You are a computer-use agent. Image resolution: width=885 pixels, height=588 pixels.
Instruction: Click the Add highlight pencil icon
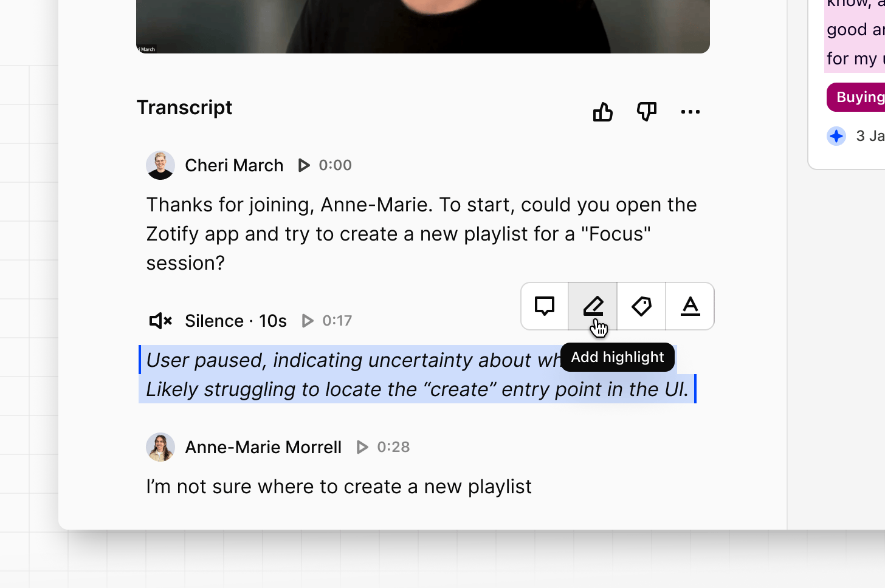click(x=593, y=306)
